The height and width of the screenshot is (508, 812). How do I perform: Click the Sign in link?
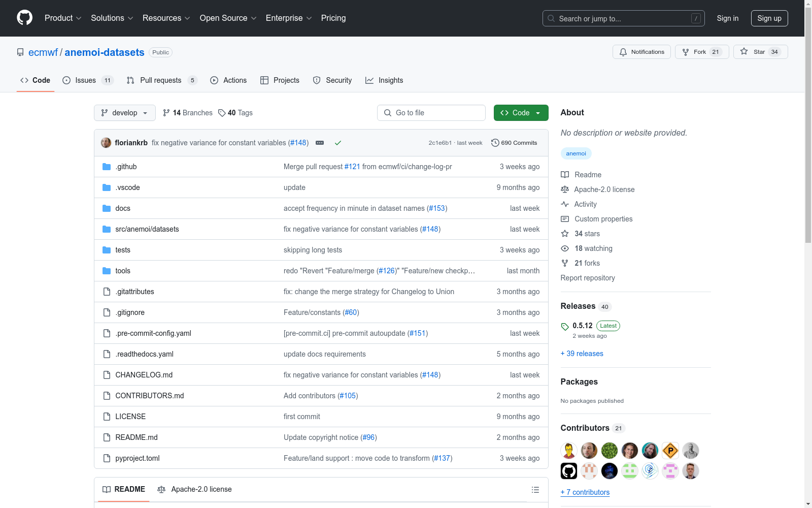point(728,18)
